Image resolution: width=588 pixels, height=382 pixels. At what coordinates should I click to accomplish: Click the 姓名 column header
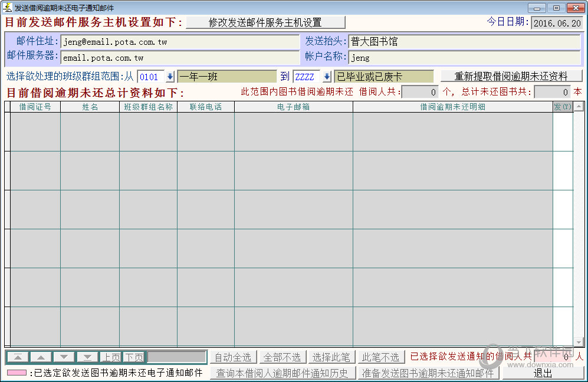tap(90, 107)
